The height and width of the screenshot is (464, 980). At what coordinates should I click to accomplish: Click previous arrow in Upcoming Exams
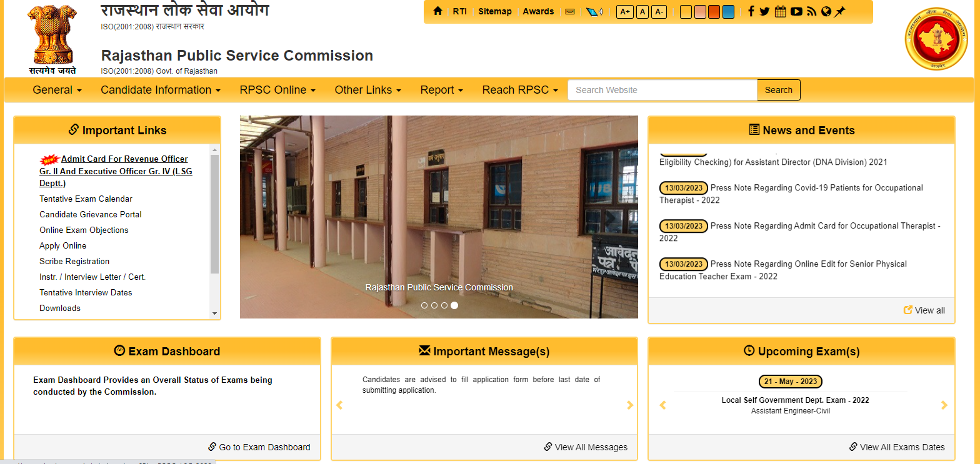(662, 405)
